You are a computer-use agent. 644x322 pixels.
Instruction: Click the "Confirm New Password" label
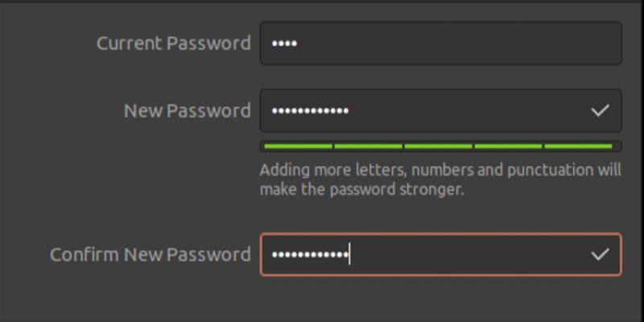151,254
